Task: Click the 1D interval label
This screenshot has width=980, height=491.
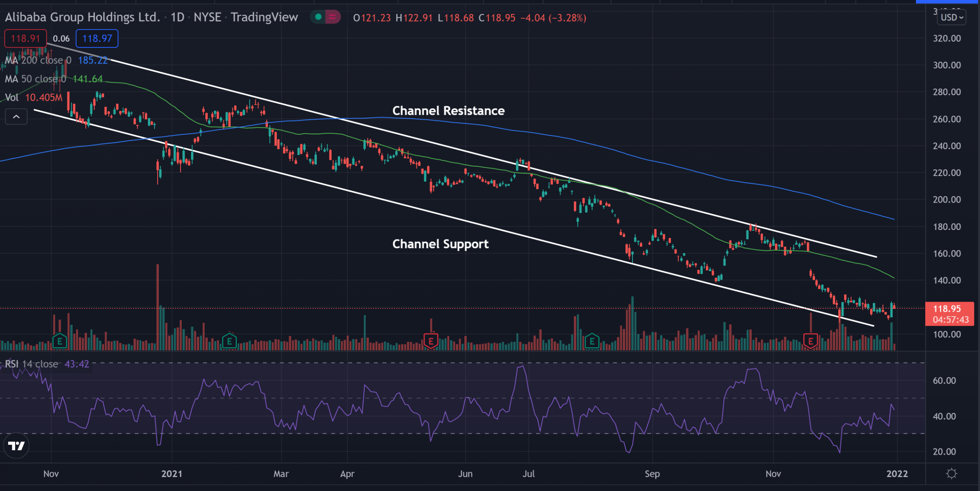Action: (178, 17)
